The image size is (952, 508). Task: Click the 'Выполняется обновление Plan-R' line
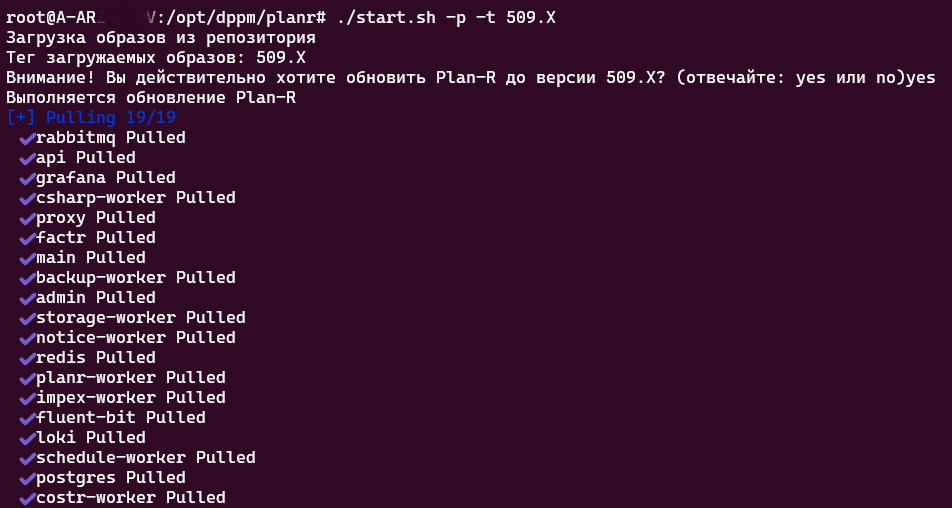click(x=150, y=98)
